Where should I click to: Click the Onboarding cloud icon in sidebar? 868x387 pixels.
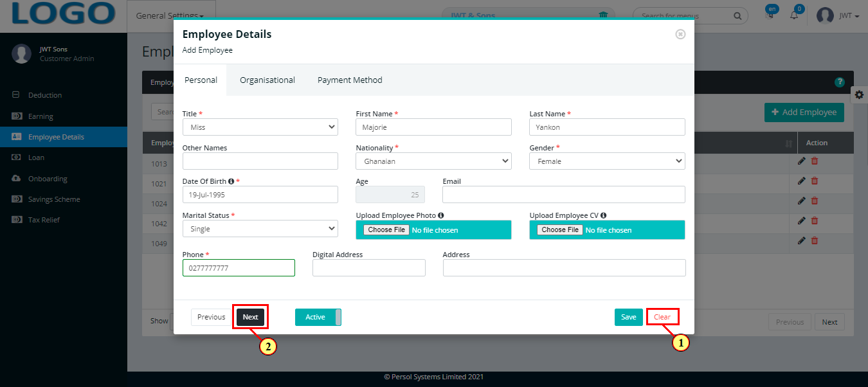[x=16, y=179]
